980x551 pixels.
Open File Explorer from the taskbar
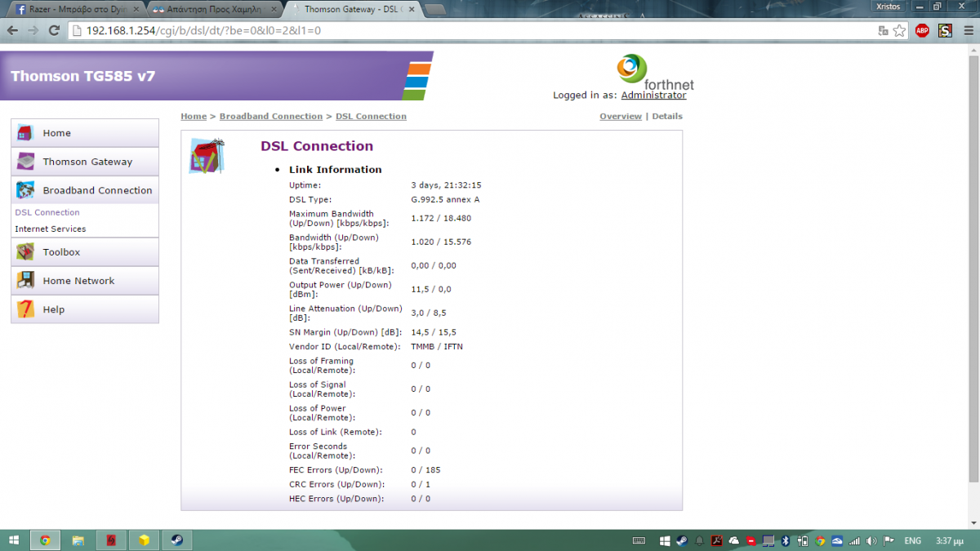coord(78,540)
